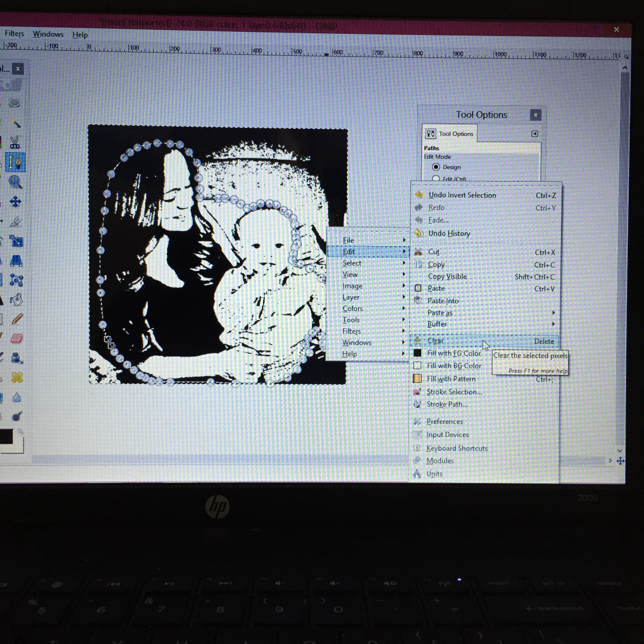Close the Tool Options dock window
The image size is (644, 644).
[x=536, y=115]
